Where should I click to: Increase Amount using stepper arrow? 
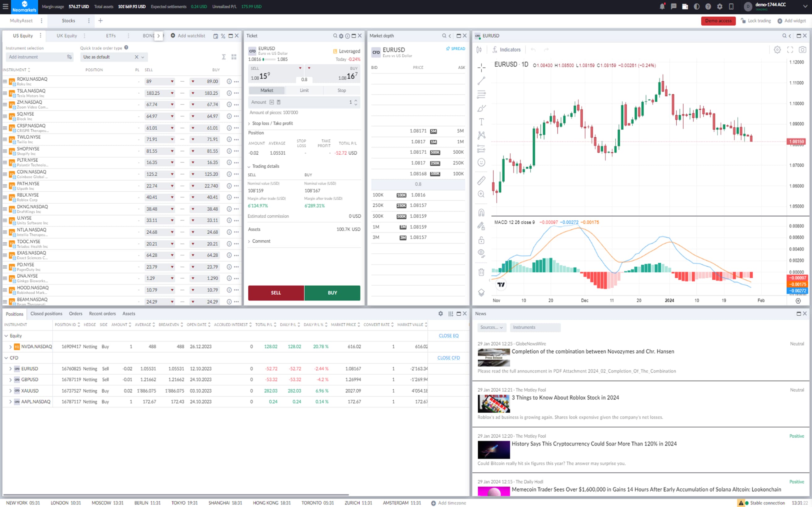point(356,100)
